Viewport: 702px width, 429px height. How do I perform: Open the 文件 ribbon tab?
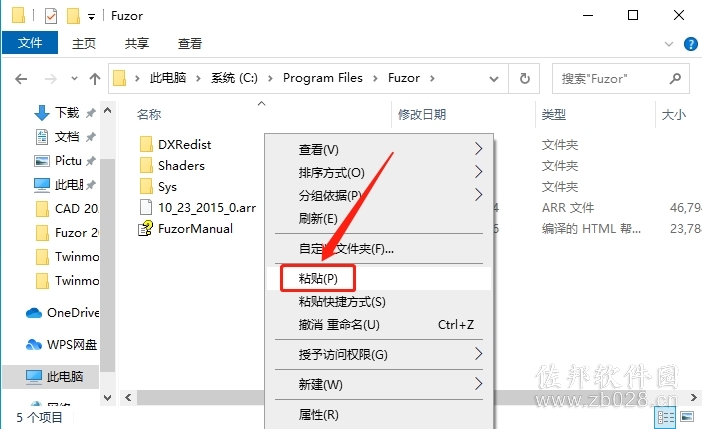(x=30, y=43)
